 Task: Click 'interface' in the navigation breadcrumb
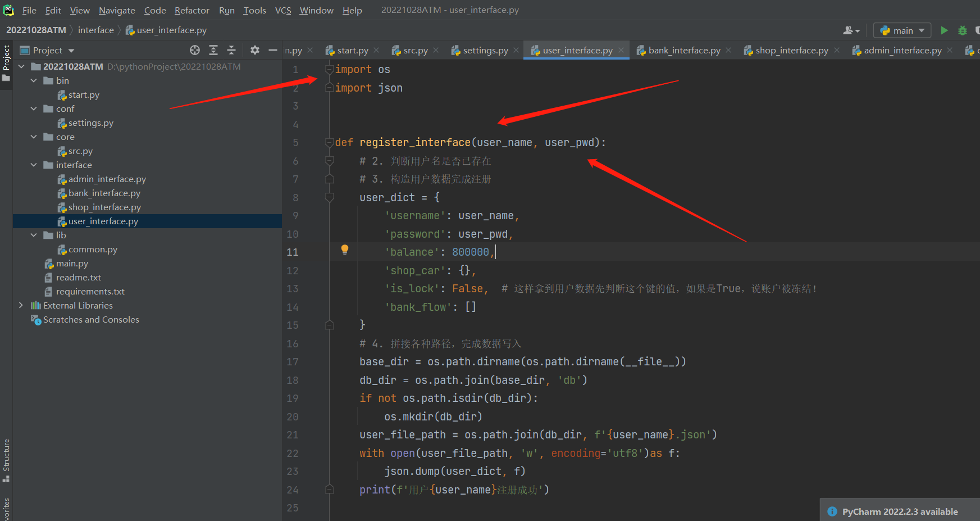pyautogui.click(x=95, y=30)
